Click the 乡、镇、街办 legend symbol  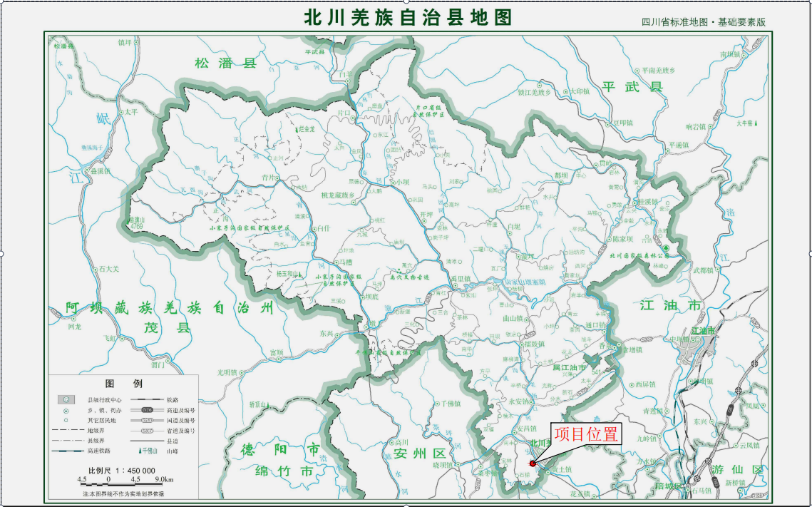(x=66, y=411)
